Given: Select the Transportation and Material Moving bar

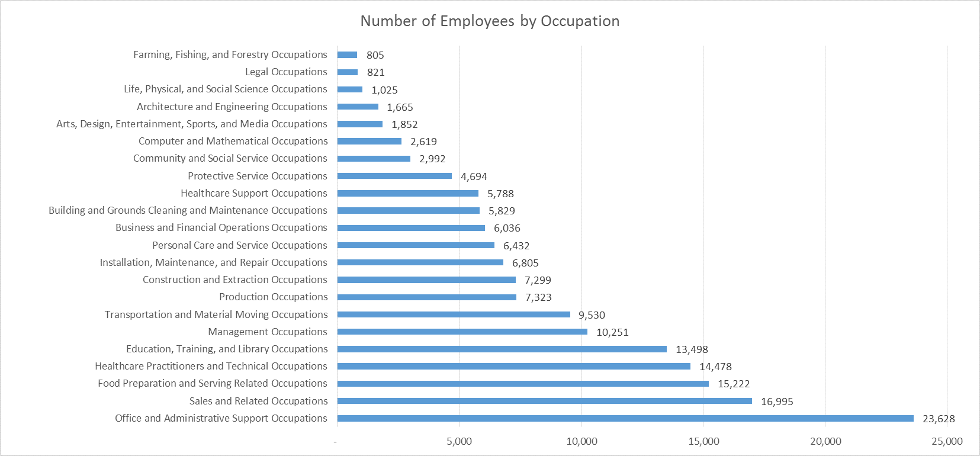Looking at the screenshot, I should click(454, 314).
